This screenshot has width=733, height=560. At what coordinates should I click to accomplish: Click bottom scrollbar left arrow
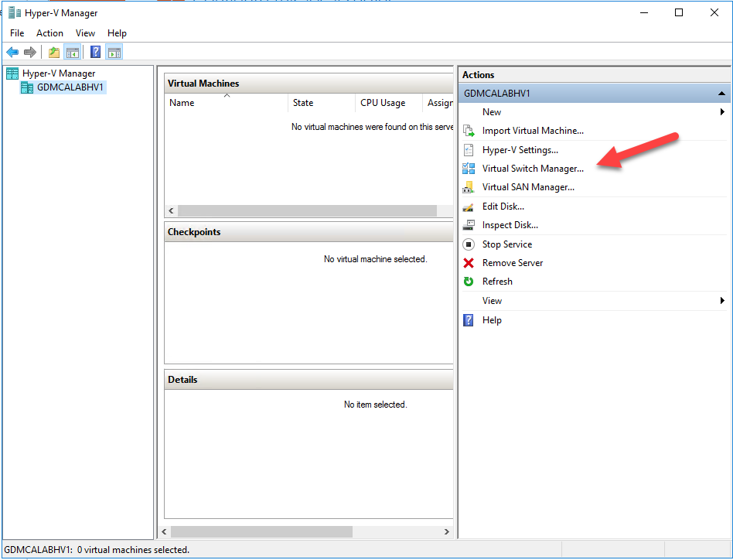pyautogui.click(x=164, y=532)
